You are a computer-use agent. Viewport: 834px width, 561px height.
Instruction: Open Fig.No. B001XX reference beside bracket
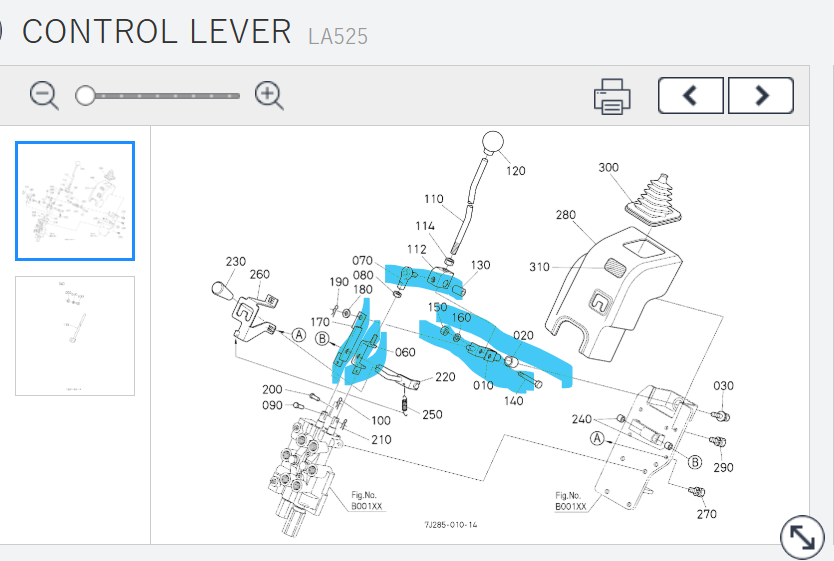pos(571,501)
